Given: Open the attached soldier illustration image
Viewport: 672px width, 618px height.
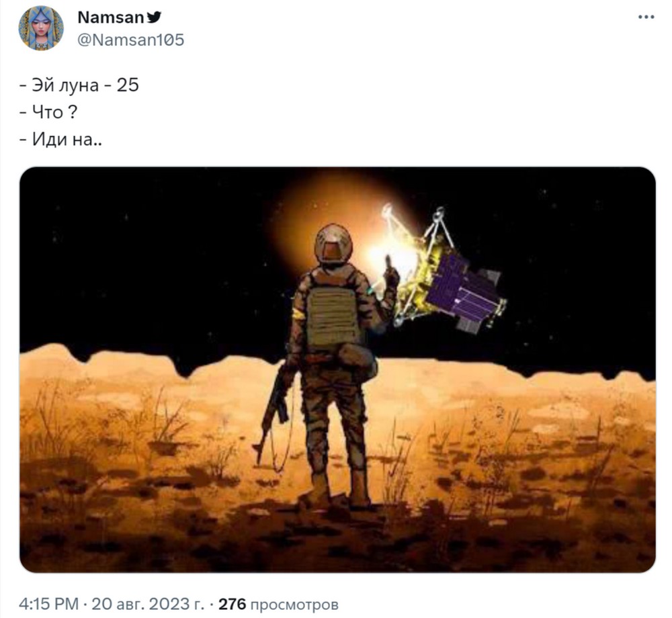Looking at the screenshot, I should (x=337, y=369).
